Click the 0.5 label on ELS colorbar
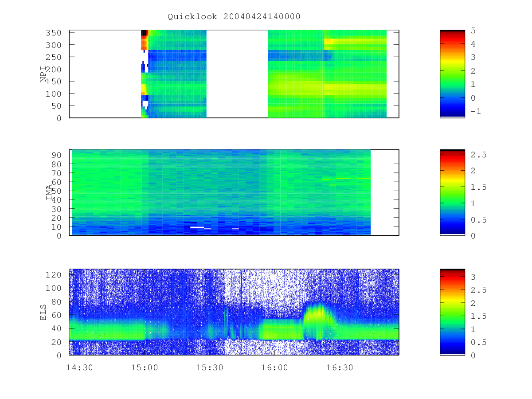Screen dimensions: 532x399 478,342
